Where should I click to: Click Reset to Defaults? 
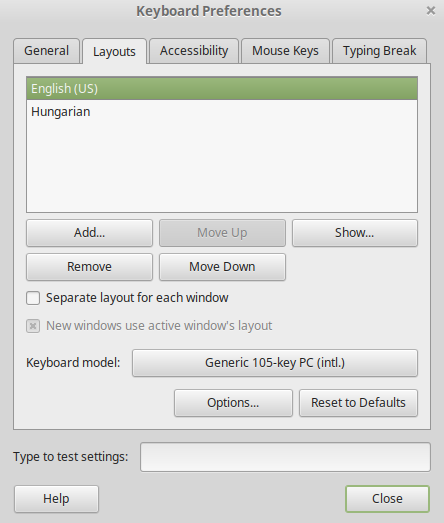coord(358,403)
